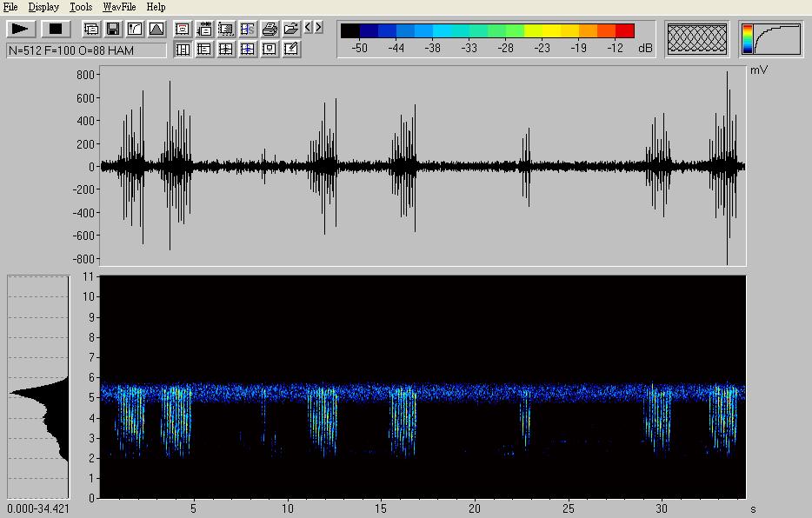Open the Tools menu
The image size is (812, 518).
[x=81, y=7]
